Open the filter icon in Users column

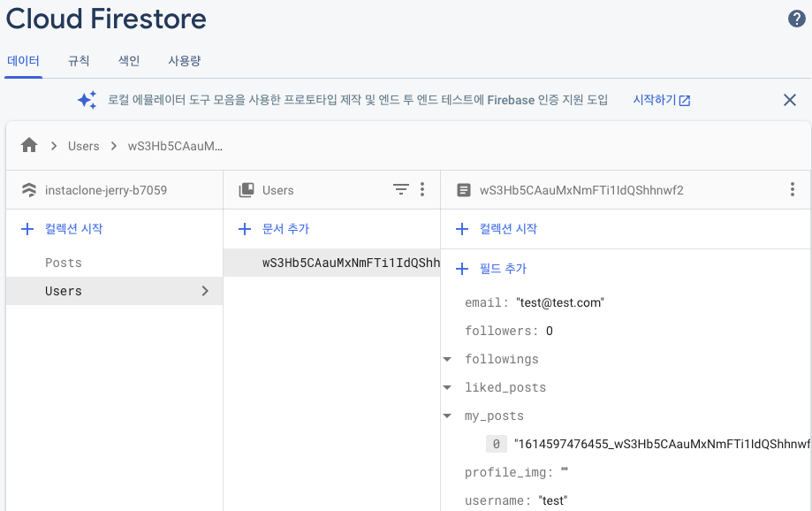click(x=401, y=190)
